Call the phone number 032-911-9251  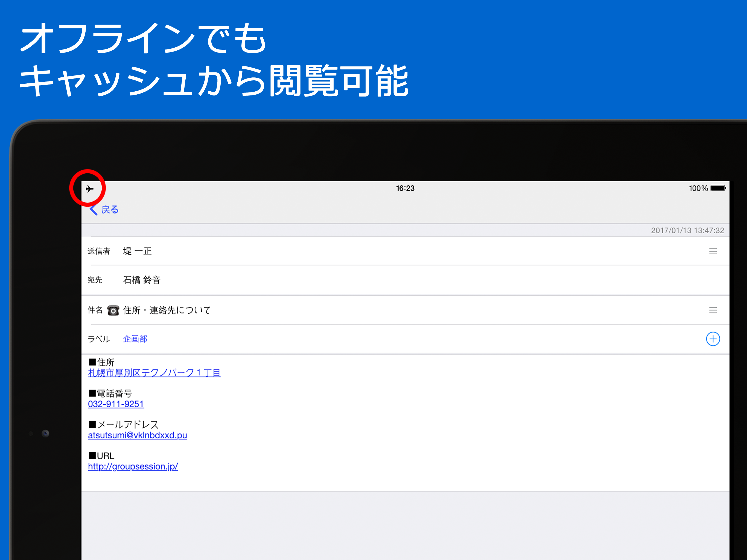[x=116, y=404]
